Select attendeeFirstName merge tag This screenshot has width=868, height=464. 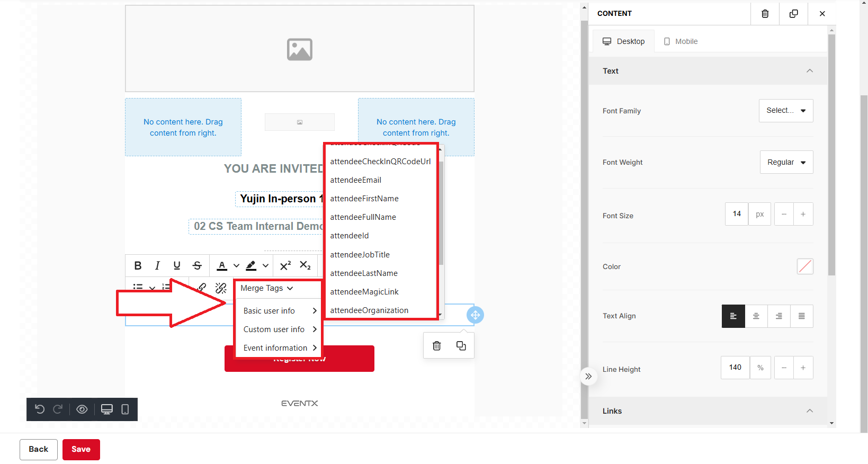point(364,199)
